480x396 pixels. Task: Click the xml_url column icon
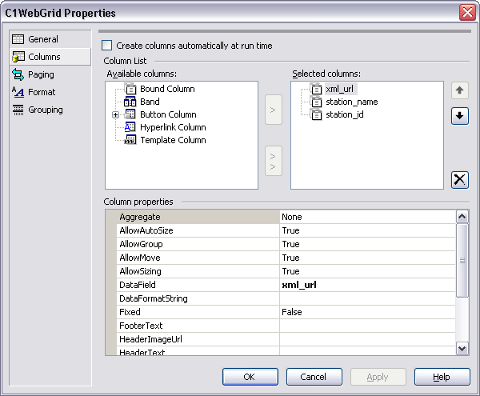[316, 89]
